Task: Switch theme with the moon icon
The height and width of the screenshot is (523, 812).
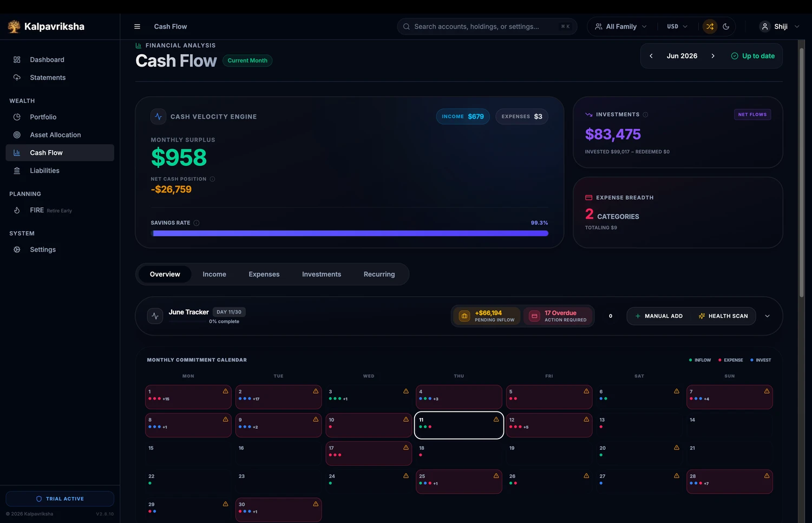Action: coord(726,27)
